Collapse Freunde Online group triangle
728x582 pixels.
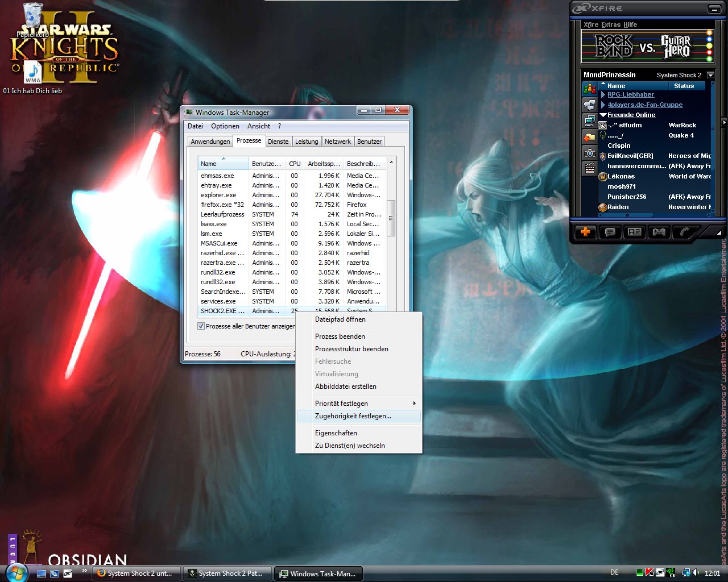603,115
